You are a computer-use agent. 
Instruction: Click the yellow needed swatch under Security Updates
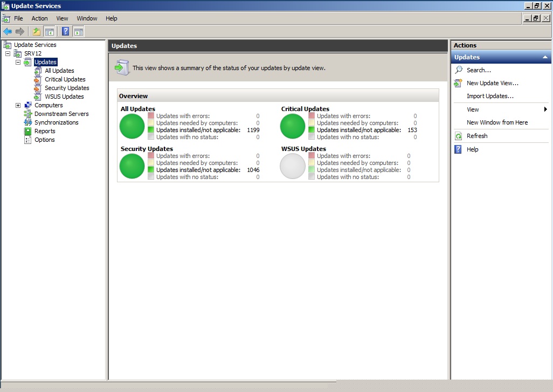pyautogui.click(x=151, y=162)
